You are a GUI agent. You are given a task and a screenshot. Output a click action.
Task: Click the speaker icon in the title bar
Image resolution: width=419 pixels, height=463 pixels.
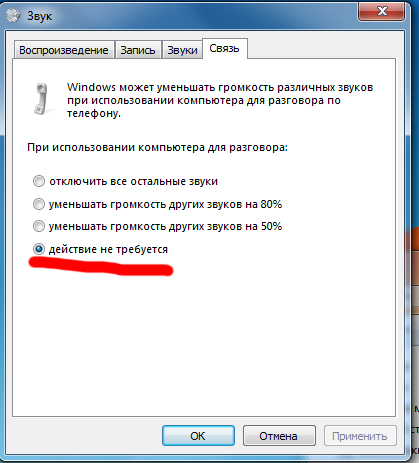coord(13,16)
